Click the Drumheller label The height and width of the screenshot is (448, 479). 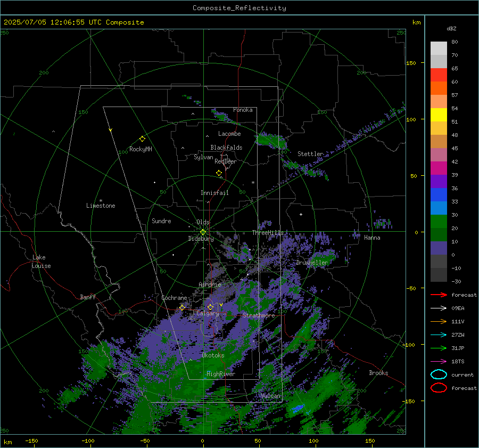pyautogui.click(x=312, y=263)
